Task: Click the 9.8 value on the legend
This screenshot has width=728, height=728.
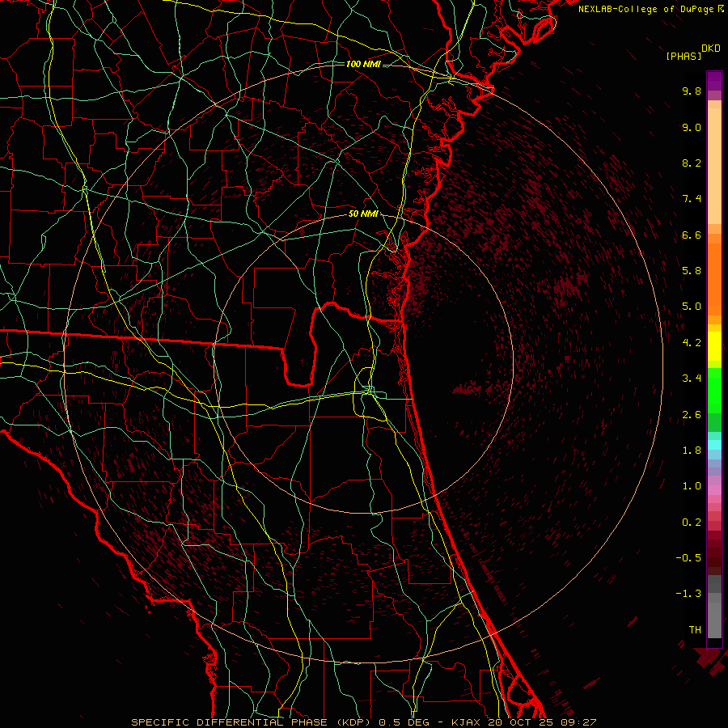Action: click(691, 91)
